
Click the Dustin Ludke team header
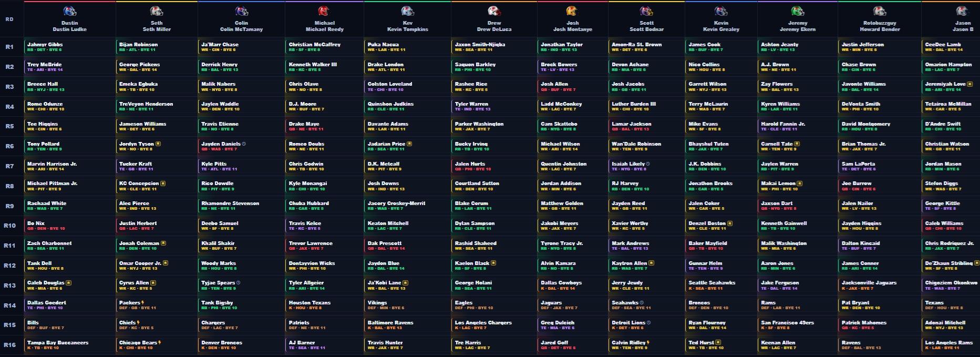69,18
